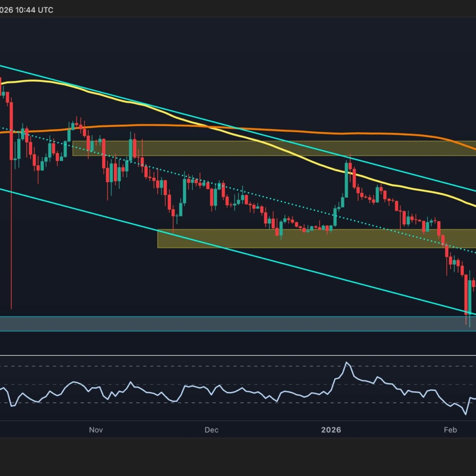
Task: Click the Feb label on time axis
Action: [x=450, y=430]
